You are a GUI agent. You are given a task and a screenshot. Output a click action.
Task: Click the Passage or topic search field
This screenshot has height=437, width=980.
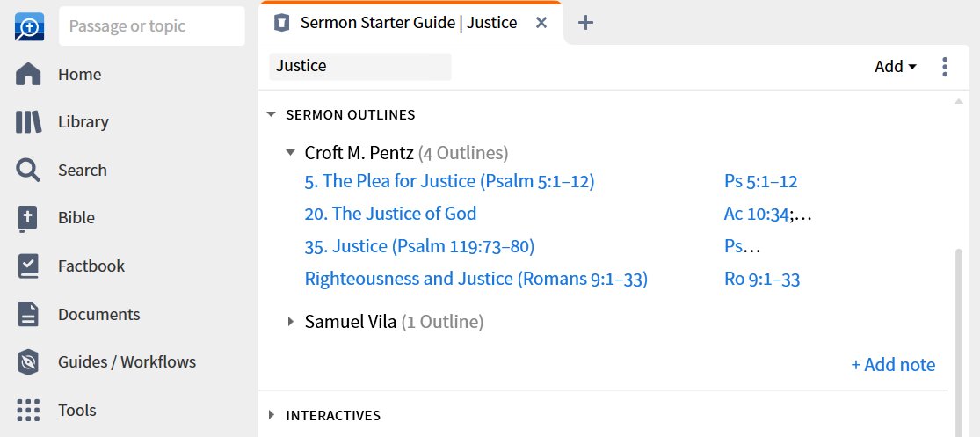152,26
